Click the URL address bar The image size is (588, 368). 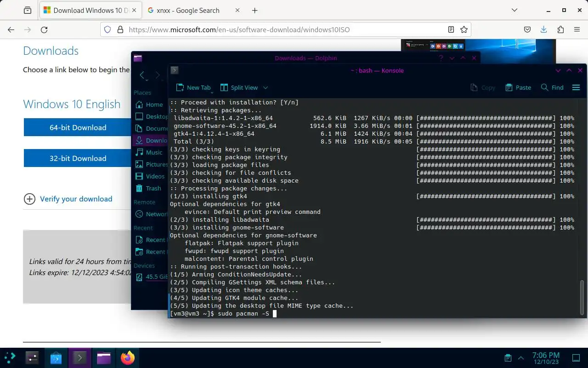285,29
